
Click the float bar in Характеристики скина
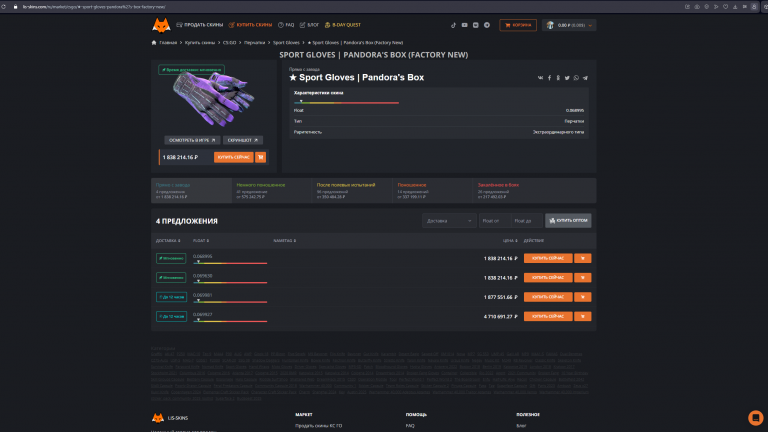click(346, 102)
